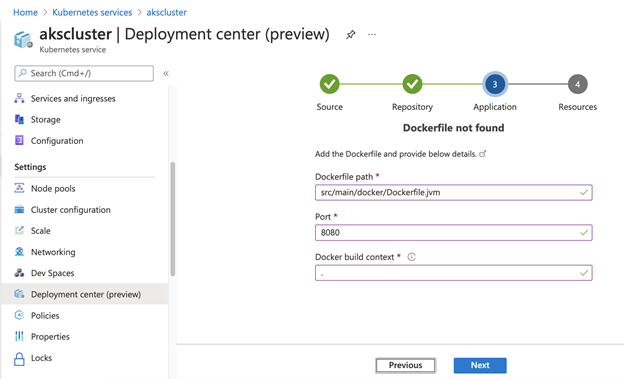Viewport: 624px width, 379px height.
Task: Select the Storage sidebar icon
Action: (x=19, y=119)
